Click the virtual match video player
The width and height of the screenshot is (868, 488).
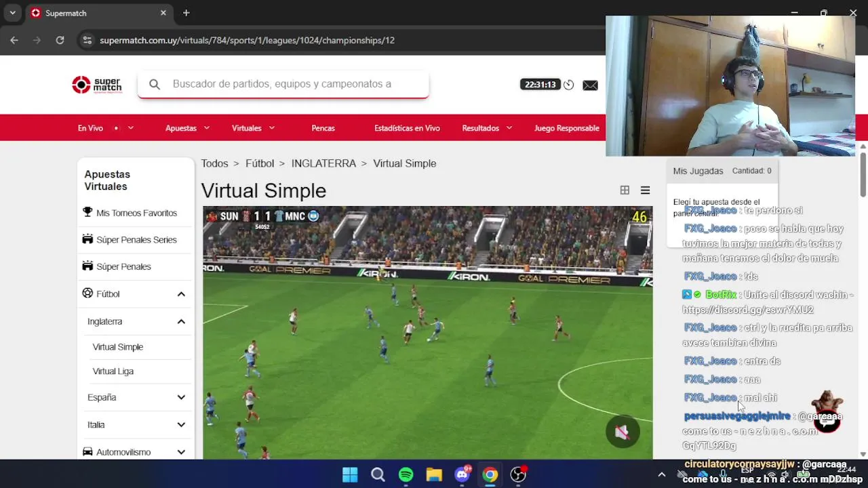tap(428, 333)
